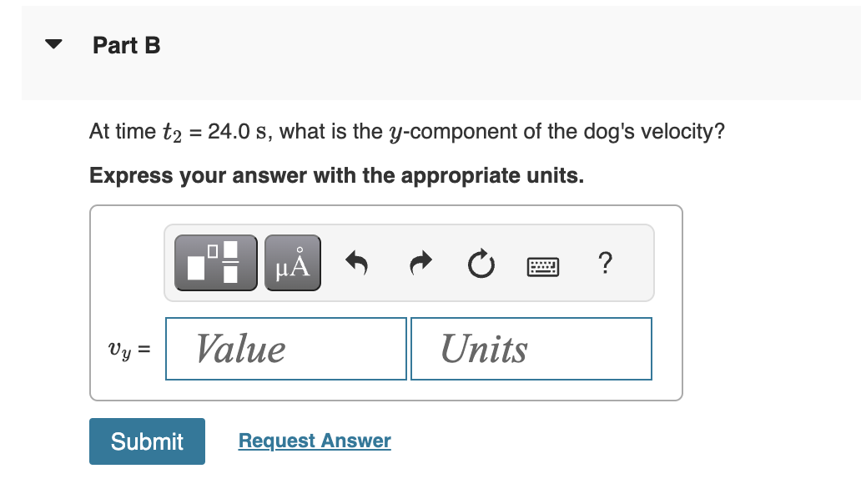Open help via the question mark icon
Image resolution: width=861 pixels, height=504 pixels.
605,262
